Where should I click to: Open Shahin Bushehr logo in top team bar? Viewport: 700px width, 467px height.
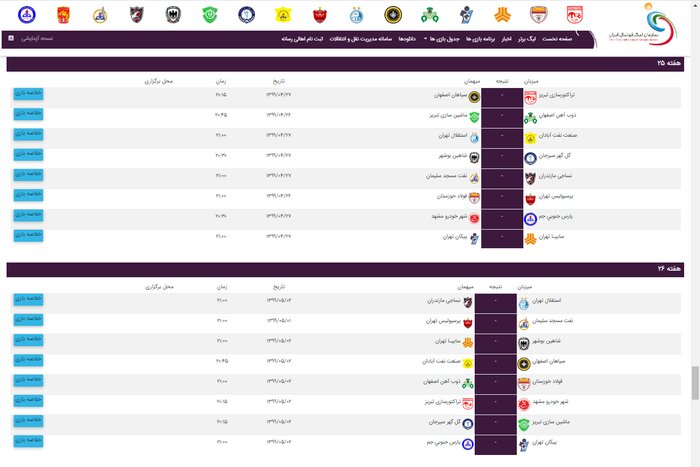173,15
